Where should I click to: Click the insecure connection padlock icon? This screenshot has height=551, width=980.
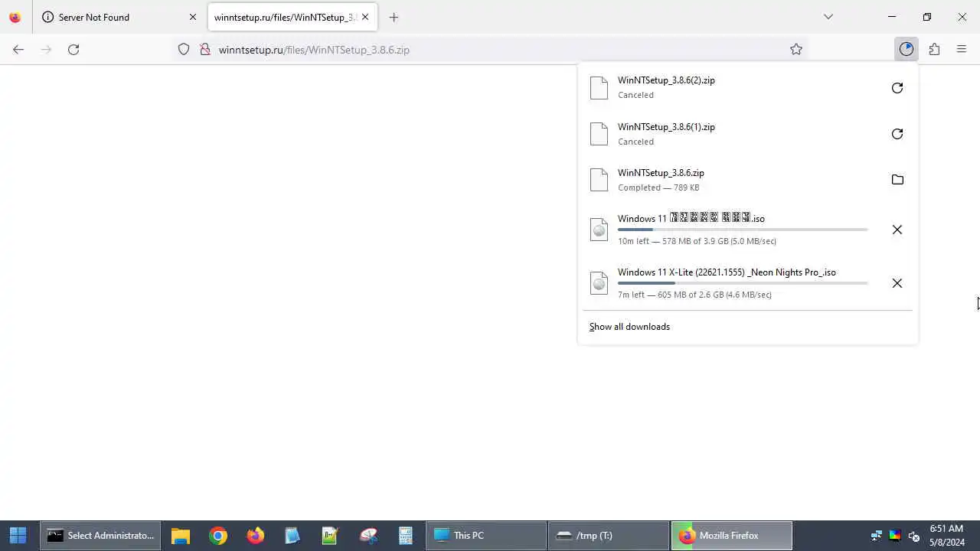pyautogui.click(x=205, y=49)
